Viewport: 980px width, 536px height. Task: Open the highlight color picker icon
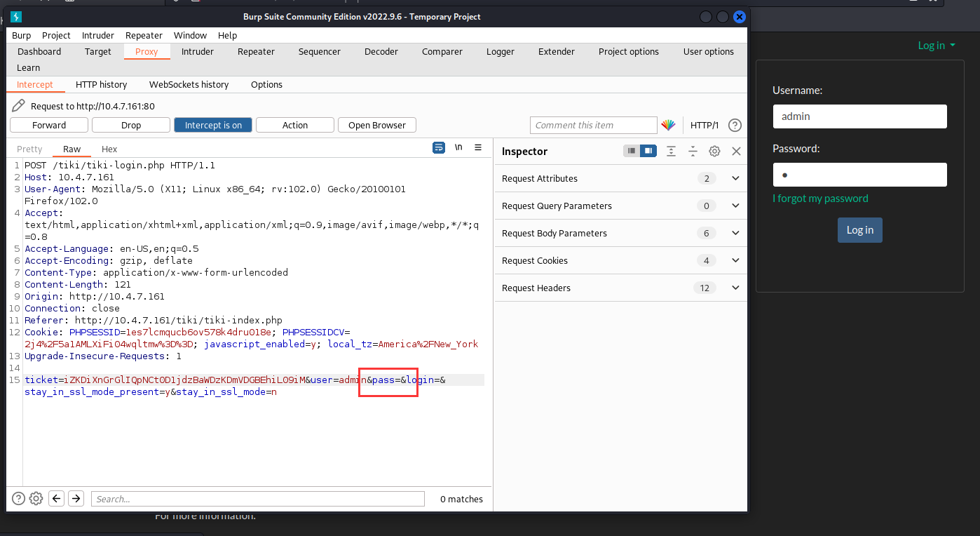668,125
